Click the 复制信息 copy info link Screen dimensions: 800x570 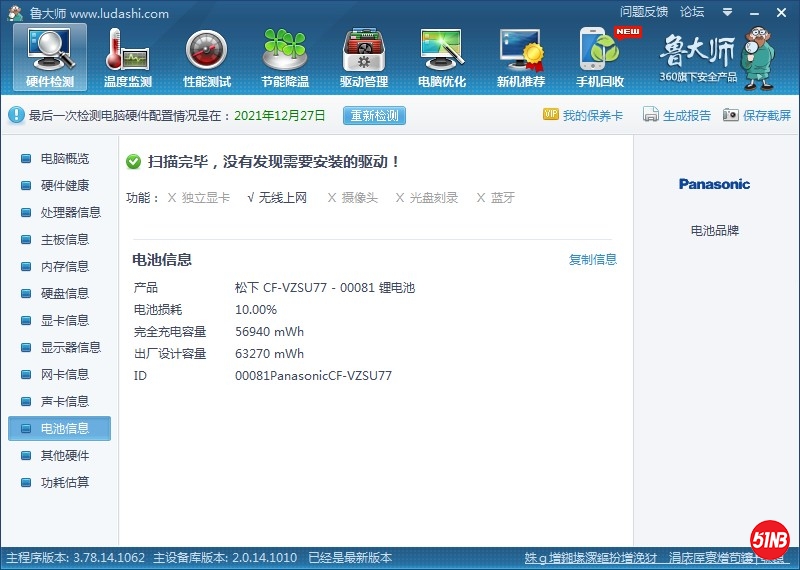(x=593, y=260)
